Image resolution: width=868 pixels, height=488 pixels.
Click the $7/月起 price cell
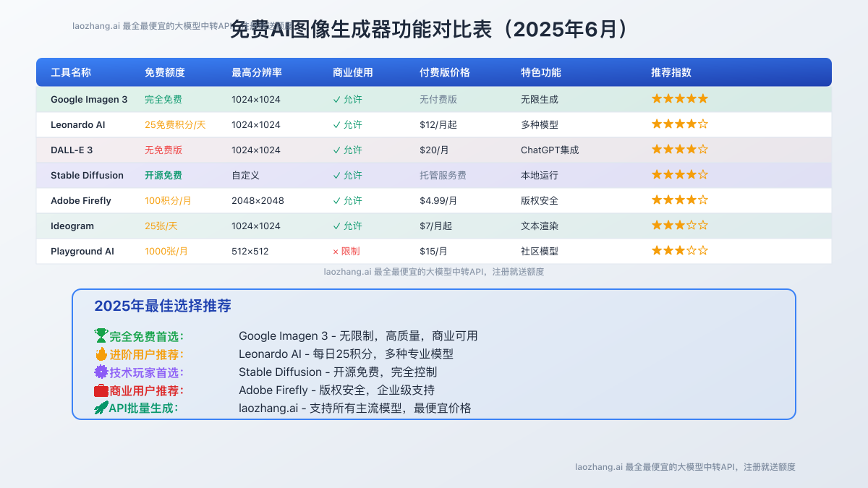[x=435, y=226]
